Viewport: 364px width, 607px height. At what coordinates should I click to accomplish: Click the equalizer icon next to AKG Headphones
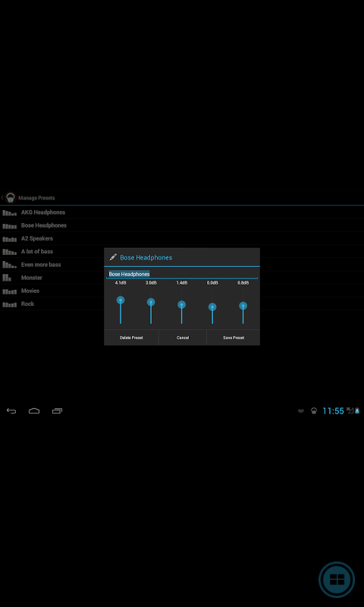pyautogui.click(x=10, y=212)
